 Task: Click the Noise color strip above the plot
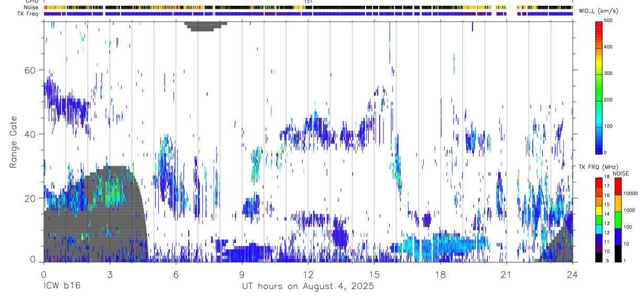point(308,7)
